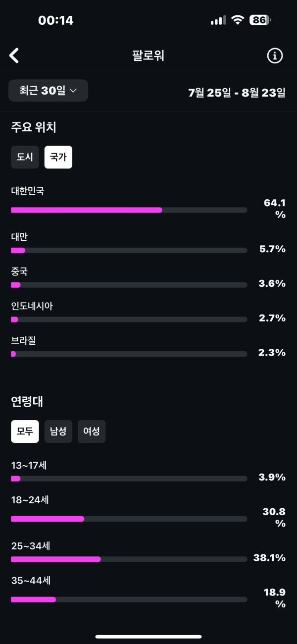Tap the 18~24세 age group label
The width and height of the screenshot is (297, 644).
coord(30,500)
